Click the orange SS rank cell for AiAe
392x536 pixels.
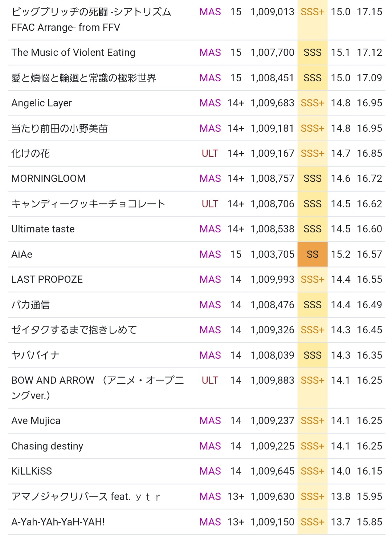coord(313,254)
